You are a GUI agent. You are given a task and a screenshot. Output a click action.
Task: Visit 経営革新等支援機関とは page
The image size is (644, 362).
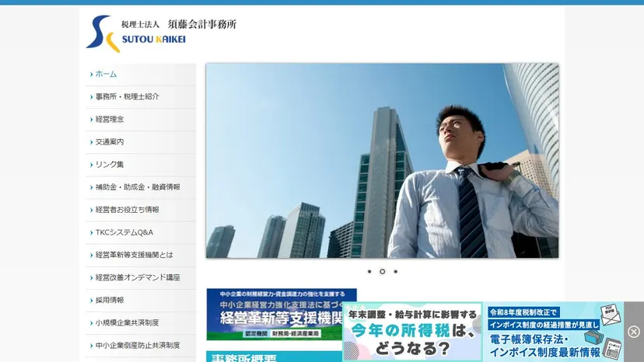141,255
